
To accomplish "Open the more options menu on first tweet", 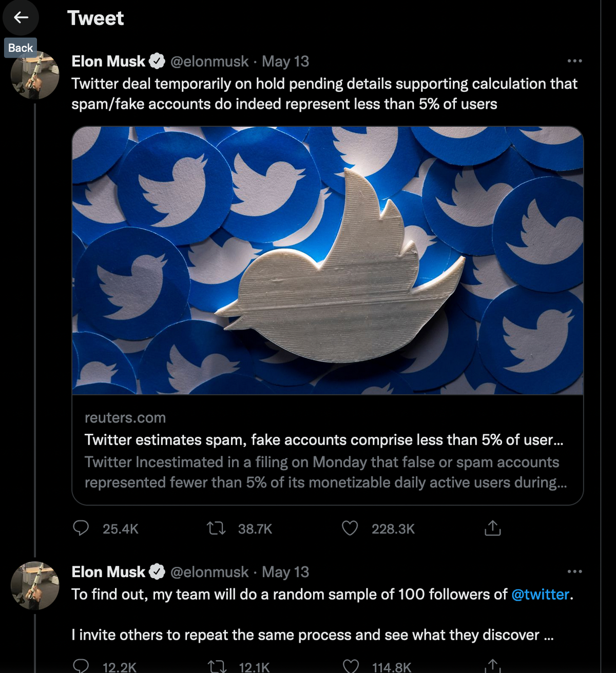I will pyautogui.click(x=574, y=61).
